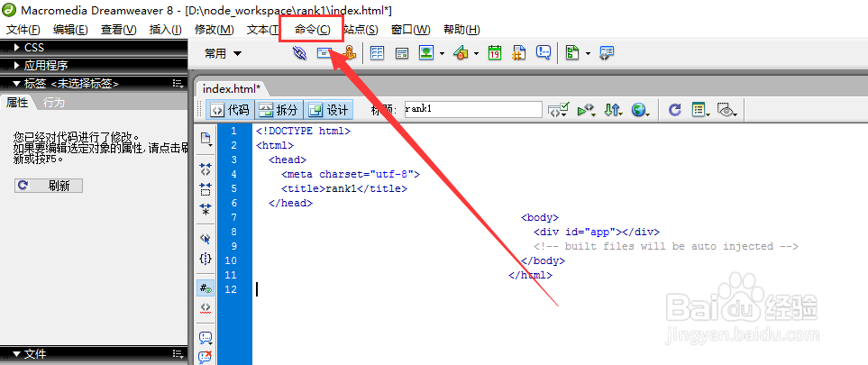The height and width of the screenshot is (365, 868).
Task: Click the <title>rank1</title> line
Action: tap(344, 188)
